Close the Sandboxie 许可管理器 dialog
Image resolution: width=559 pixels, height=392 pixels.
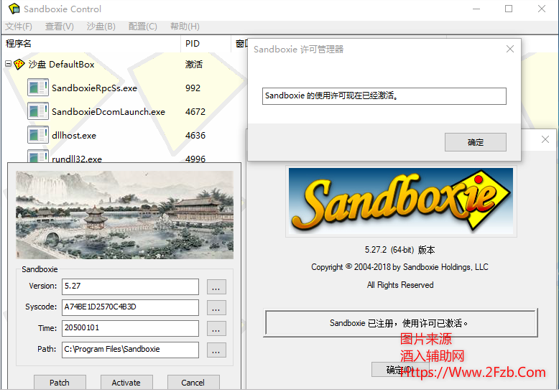(x=510, y=49)
